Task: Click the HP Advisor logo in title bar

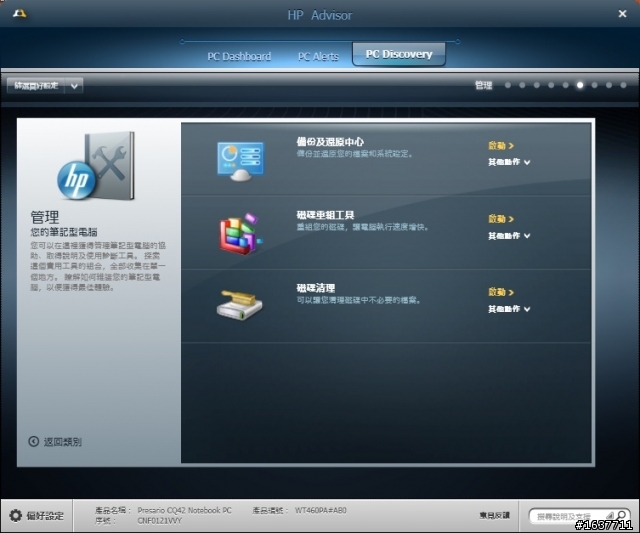Action: pos(19,14)
